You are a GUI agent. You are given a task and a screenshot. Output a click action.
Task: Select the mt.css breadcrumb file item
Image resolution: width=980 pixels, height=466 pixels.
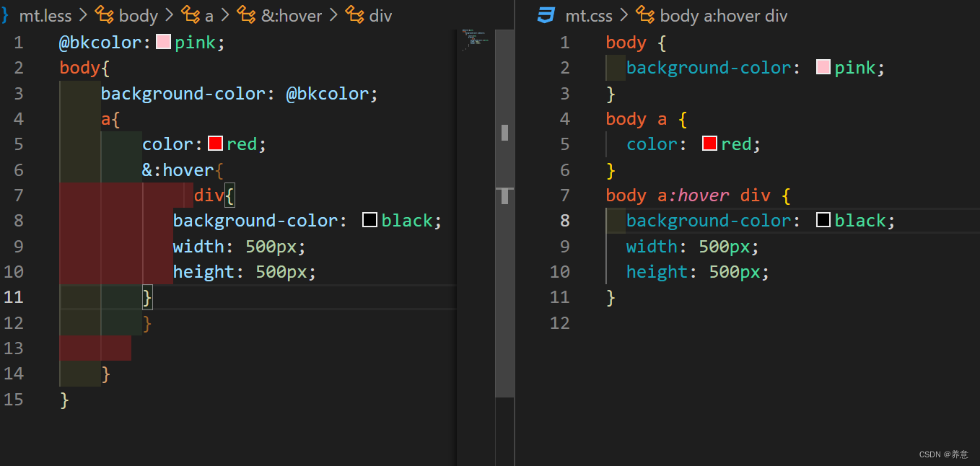pyautogui.click(x=589, y=15)
